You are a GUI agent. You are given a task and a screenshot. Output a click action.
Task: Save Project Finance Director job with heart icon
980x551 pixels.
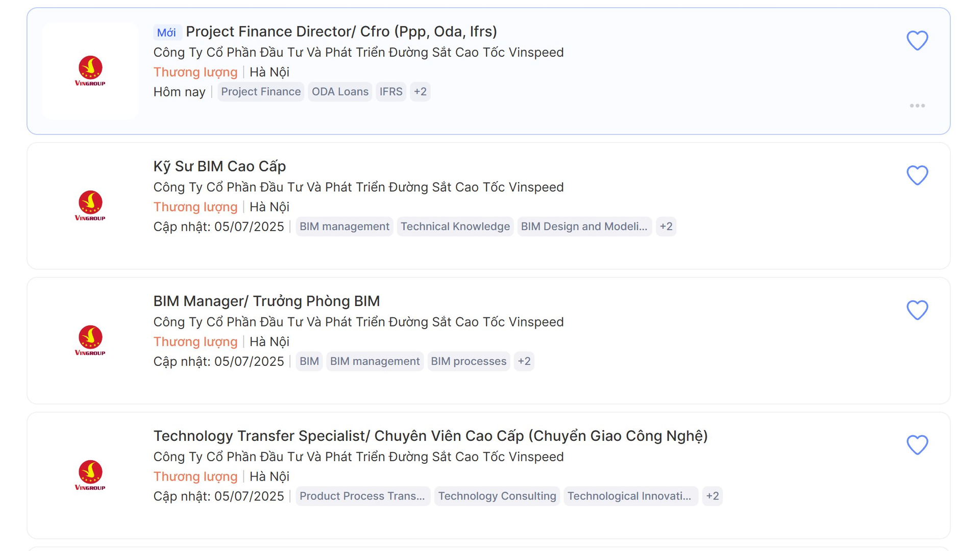917,41
